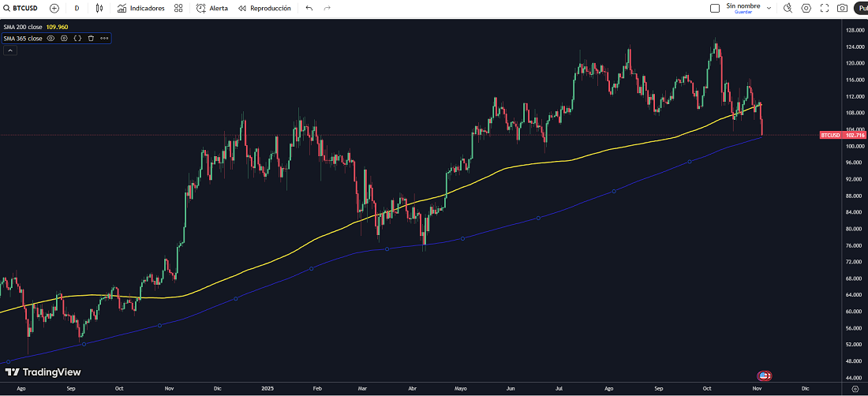This screenshot has height=396, width=868.
Task: Delete the SMA 365 indicator
Action: 91,38
